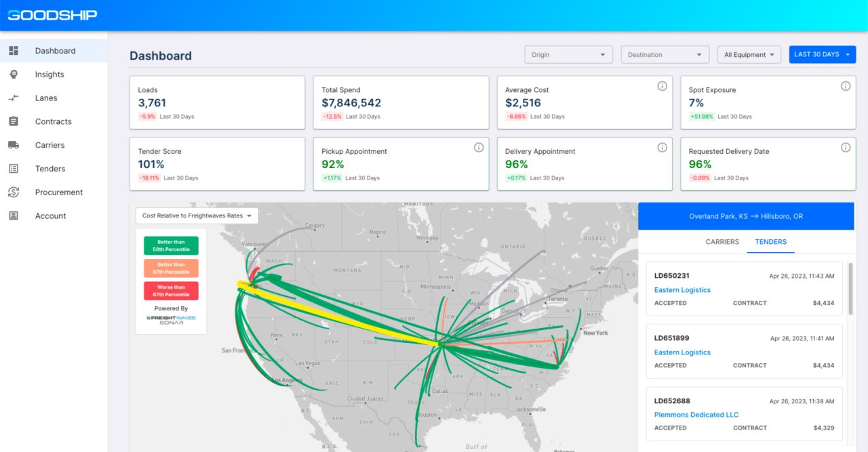Click the Tenders list icon

tap(14, 169)
